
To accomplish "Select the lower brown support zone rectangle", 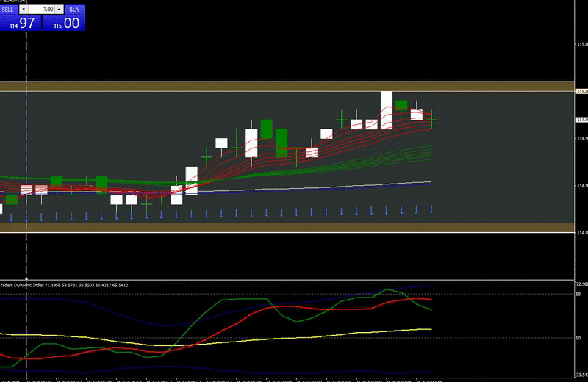I will coord(287,228).
